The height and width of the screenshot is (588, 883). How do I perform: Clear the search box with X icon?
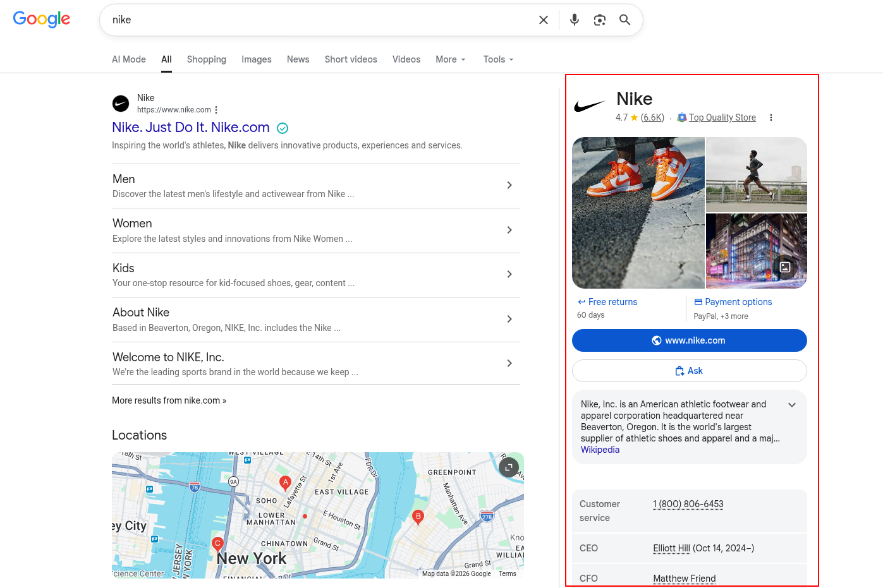tap(544, 20)
